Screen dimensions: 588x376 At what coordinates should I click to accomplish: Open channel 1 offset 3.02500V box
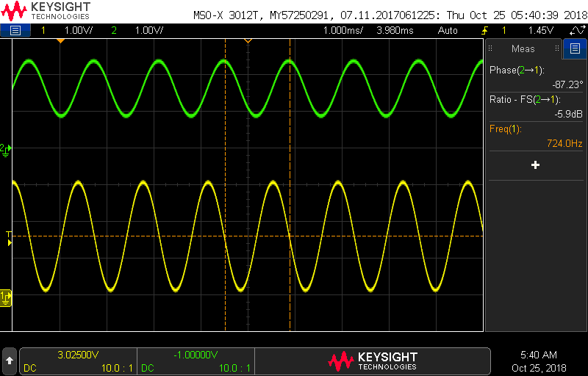pyautogui.click(x=78, y=361)
